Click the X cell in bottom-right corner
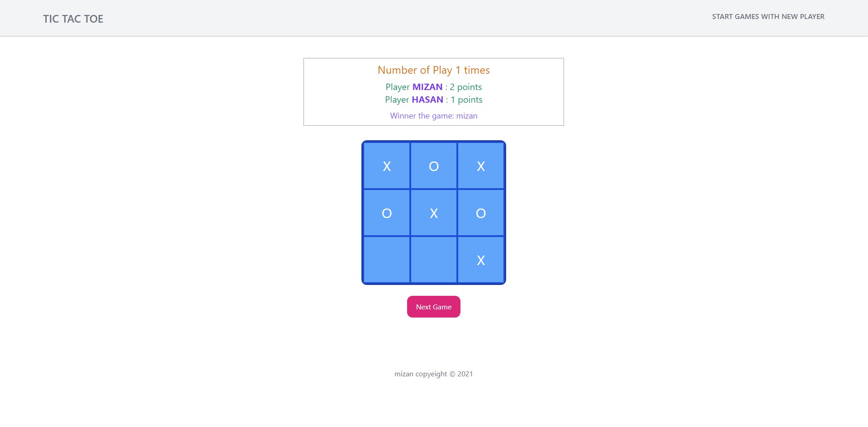868x427 pixels. click(480, 260)
